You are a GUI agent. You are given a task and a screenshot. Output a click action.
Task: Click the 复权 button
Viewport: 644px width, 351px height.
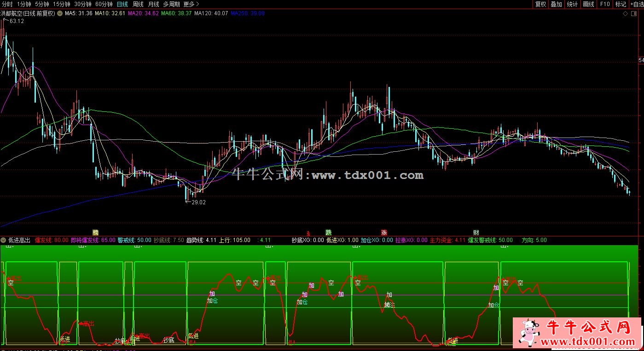540,4
